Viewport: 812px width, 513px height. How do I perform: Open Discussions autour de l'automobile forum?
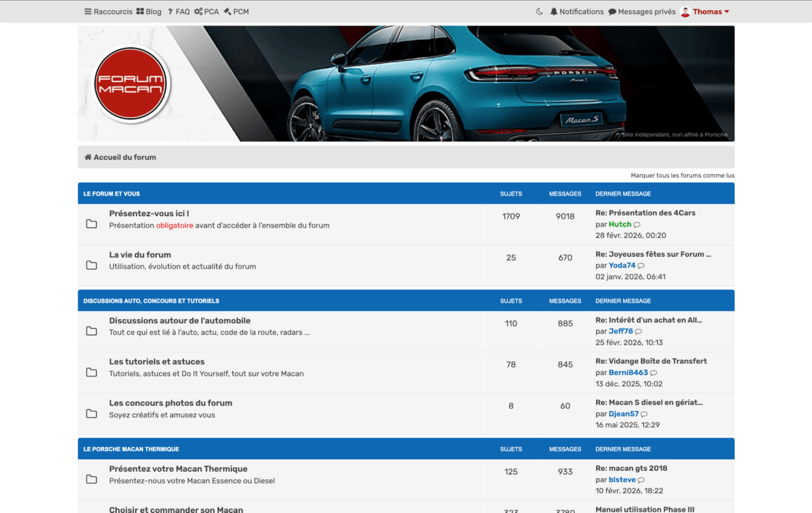[x=180, y=321]
